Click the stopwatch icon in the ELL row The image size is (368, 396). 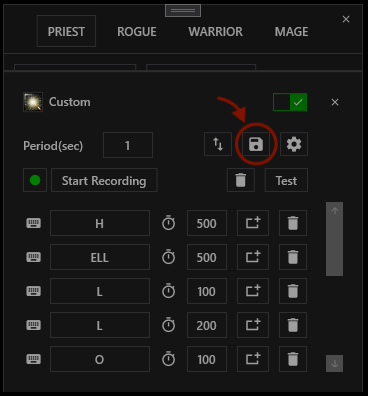[x=168, y=257]
